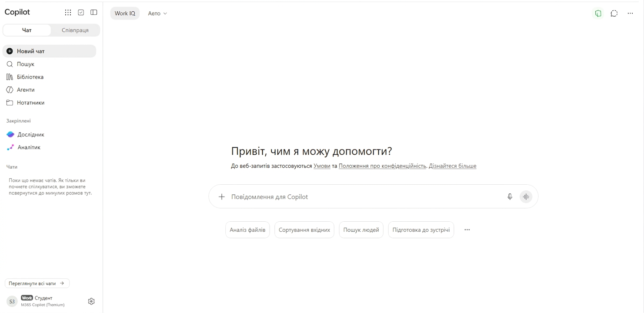Screen dimensions: 644x313
Task: Click the plus icon in the message box
Action: pos(222,197)
